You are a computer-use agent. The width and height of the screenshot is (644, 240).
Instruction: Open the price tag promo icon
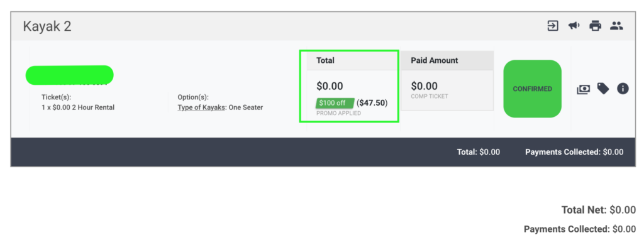tap(603, 88)
